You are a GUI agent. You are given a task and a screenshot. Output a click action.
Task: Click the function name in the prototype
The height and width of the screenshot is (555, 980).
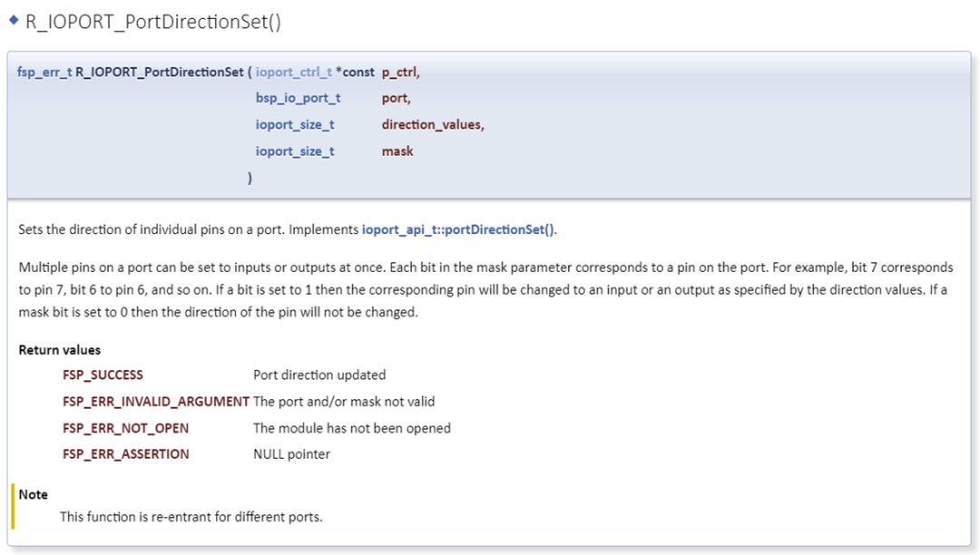[x=160, y=72]
